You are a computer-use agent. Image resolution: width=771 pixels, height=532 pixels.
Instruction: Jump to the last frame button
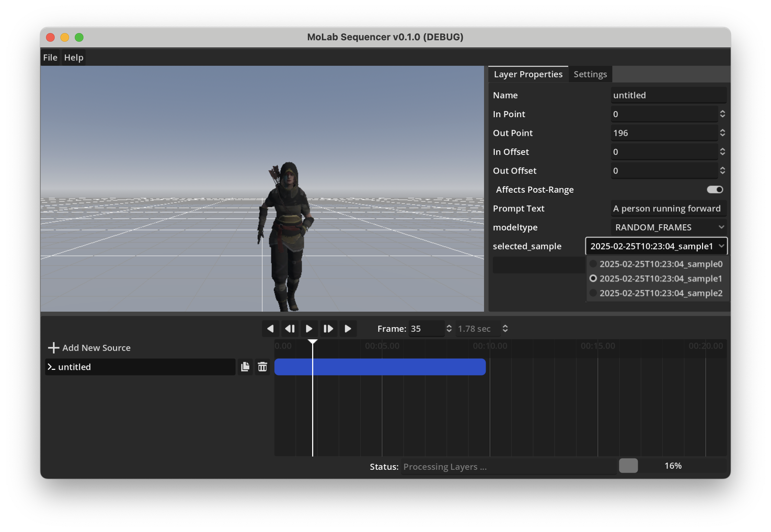(348, 329)
